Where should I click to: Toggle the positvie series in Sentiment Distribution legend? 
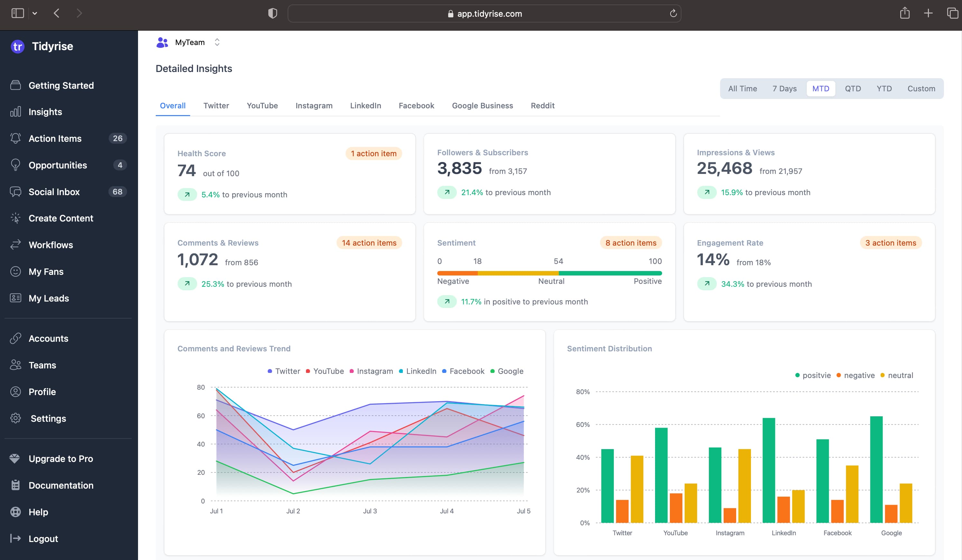(813, 375)
